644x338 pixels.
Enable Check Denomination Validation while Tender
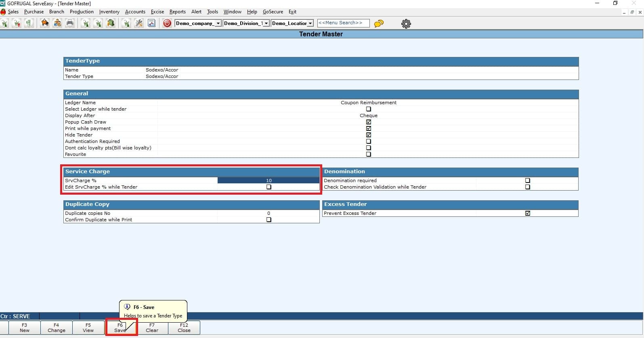coord(528,187)
